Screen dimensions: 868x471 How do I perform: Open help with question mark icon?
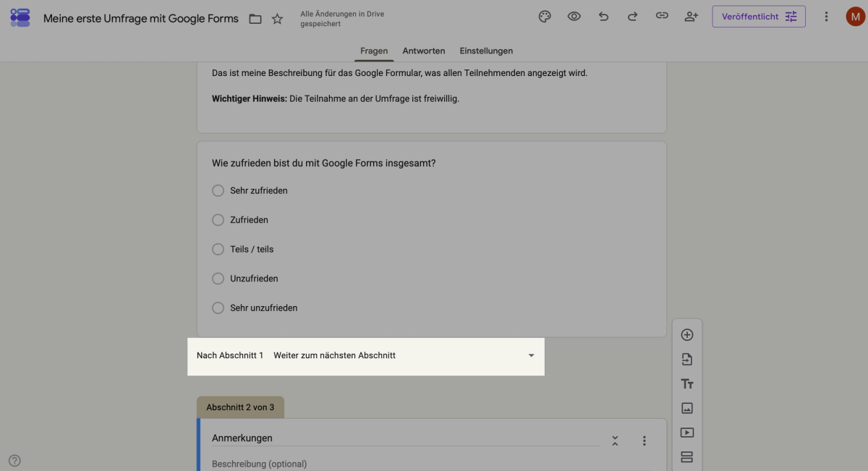pos(14,460)
